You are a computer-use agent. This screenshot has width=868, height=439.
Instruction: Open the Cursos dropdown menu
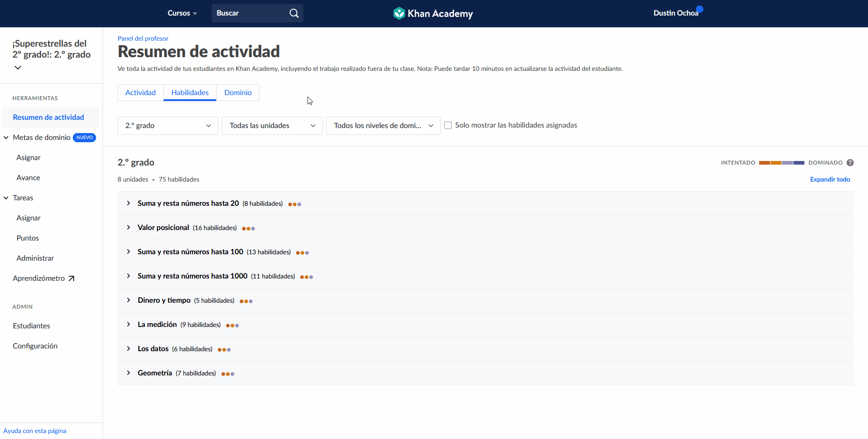coord(182,13)
